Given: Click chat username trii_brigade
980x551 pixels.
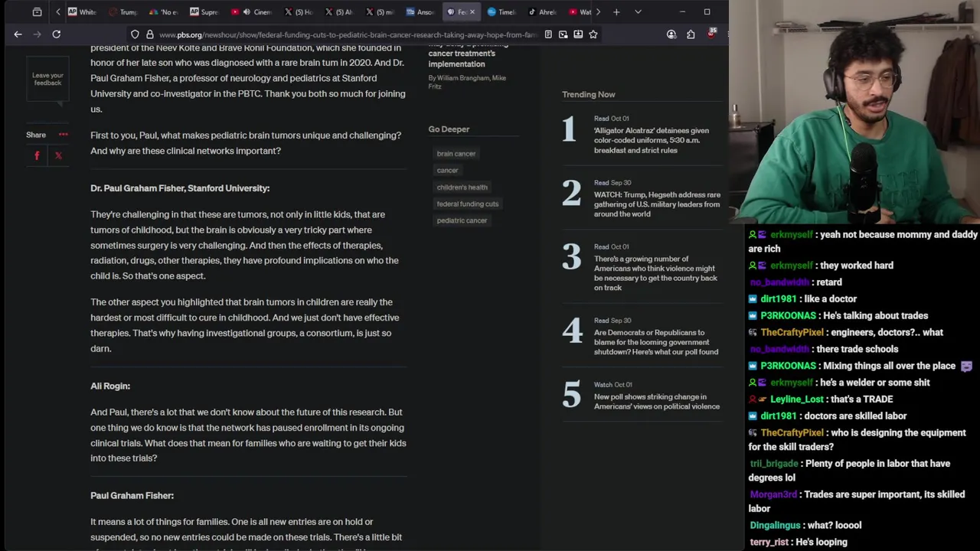Looking at the screenshot, I should [x=774, y=464].
